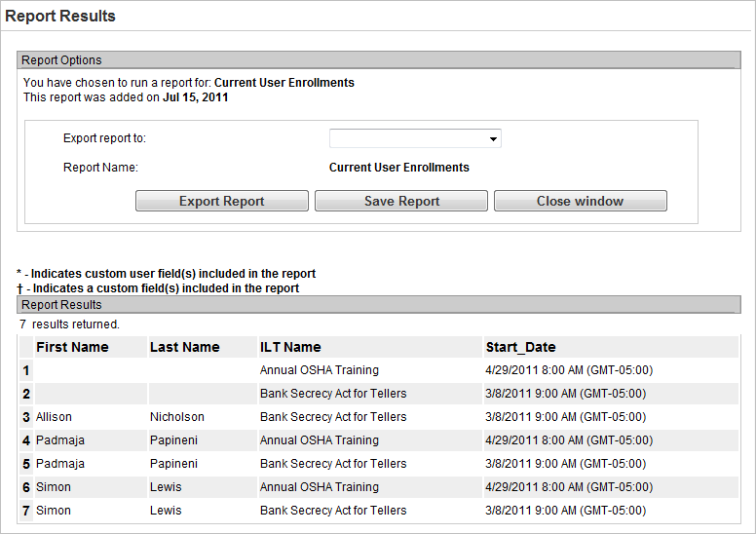Select row number 1 in results
This screenshot has height=534, width=756.
[26, 370]
